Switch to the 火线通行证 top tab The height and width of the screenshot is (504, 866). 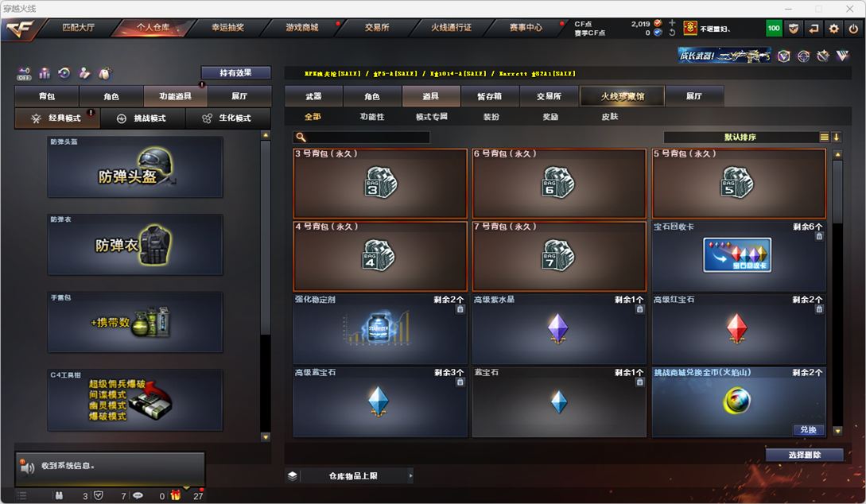pos(451,27)
